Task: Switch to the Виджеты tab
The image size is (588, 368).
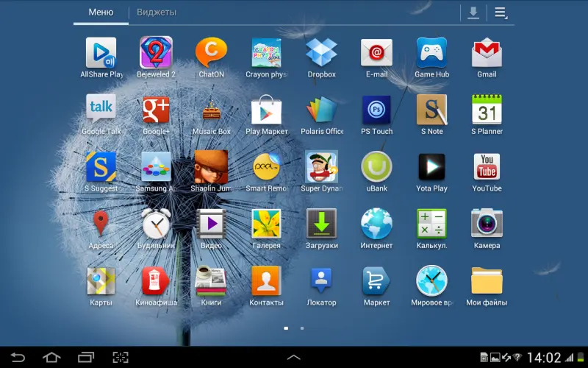Action: [x=157, y=13]
